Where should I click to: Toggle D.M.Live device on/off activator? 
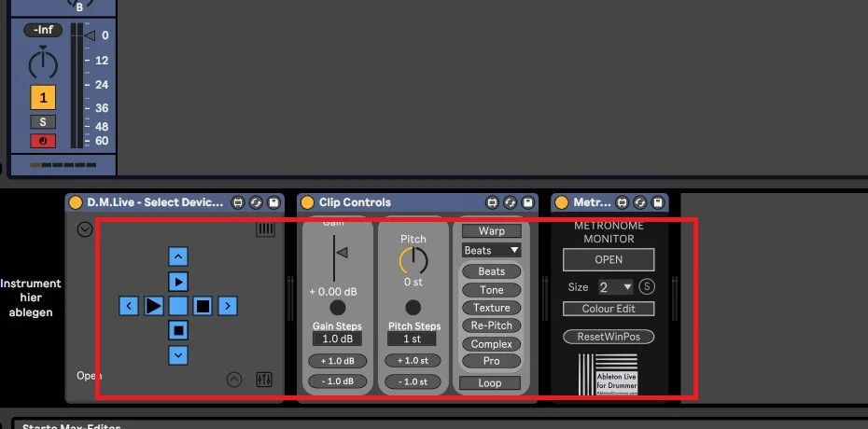pyautogui.click(x=76, y=202)
